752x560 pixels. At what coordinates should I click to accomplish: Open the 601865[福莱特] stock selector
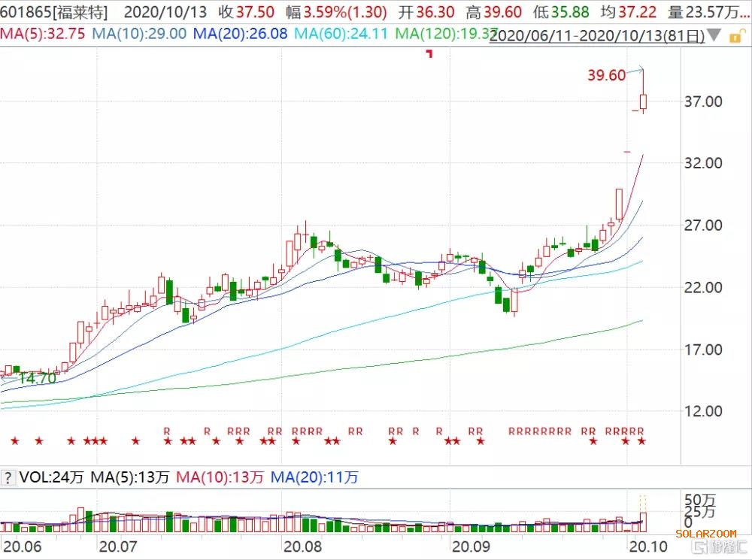pos(54,13)
